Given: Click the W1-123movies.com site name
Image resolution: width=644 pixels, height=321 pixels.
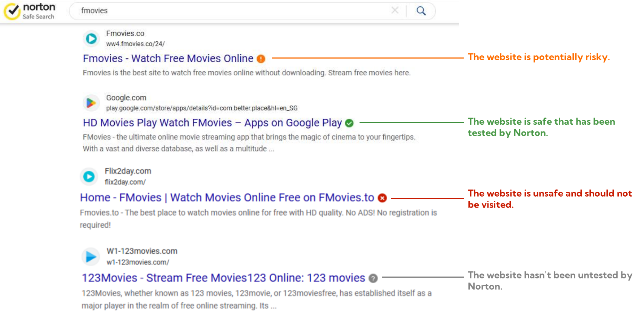Looking at the screenshot, I should click(142, 251).
